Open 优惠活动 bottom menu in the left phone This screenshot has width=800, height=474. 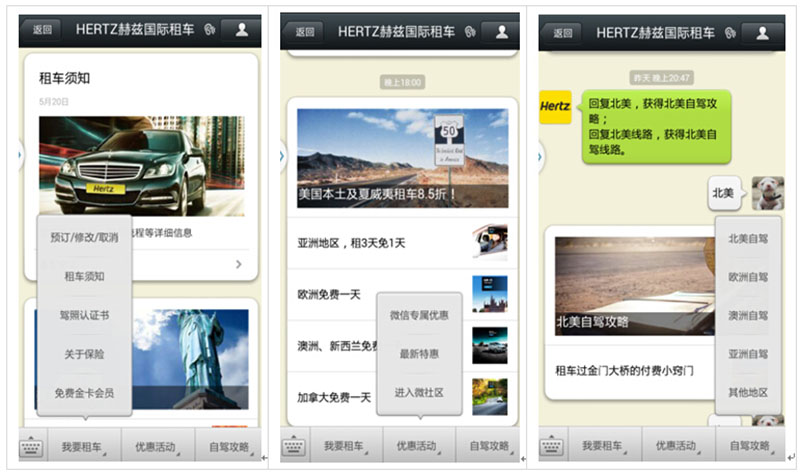tap(158, 446)
